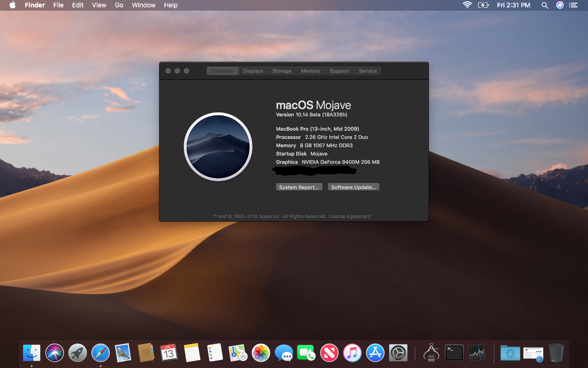Open Notification Center list icon

(x=573, y=5)
